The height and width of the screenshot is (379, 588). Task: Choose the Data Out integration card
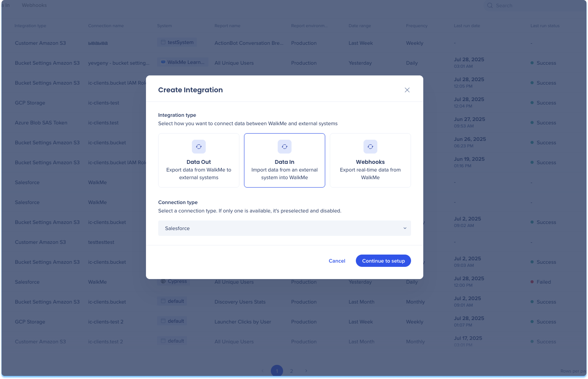[198, 160]
